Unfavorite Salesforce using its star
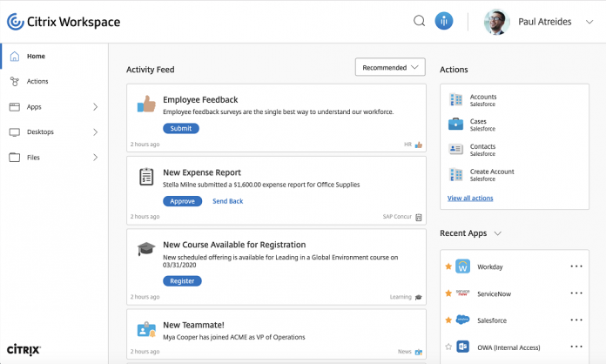Screen dimensions: 606x364 448,320
